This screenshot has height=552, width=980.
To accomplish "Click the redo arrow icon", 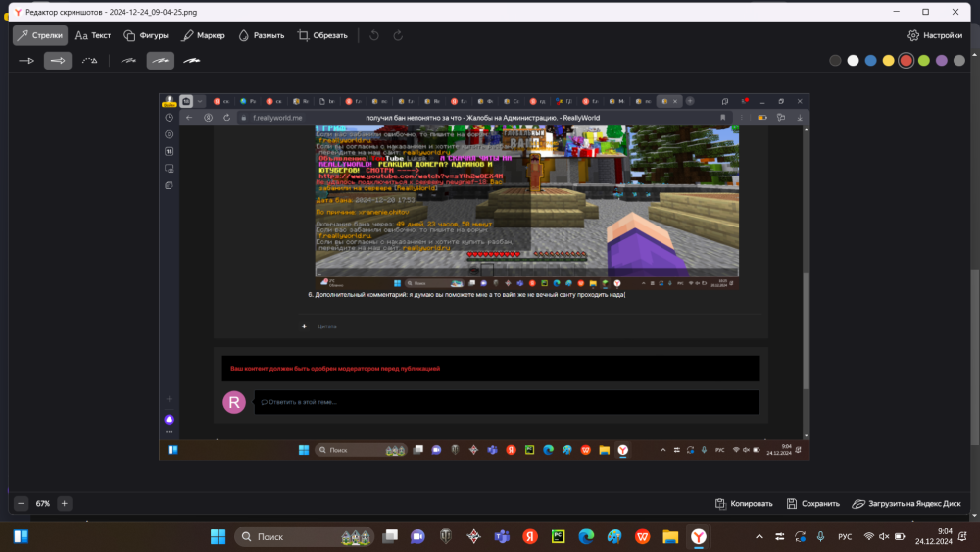I will click(x=398, y=35).
